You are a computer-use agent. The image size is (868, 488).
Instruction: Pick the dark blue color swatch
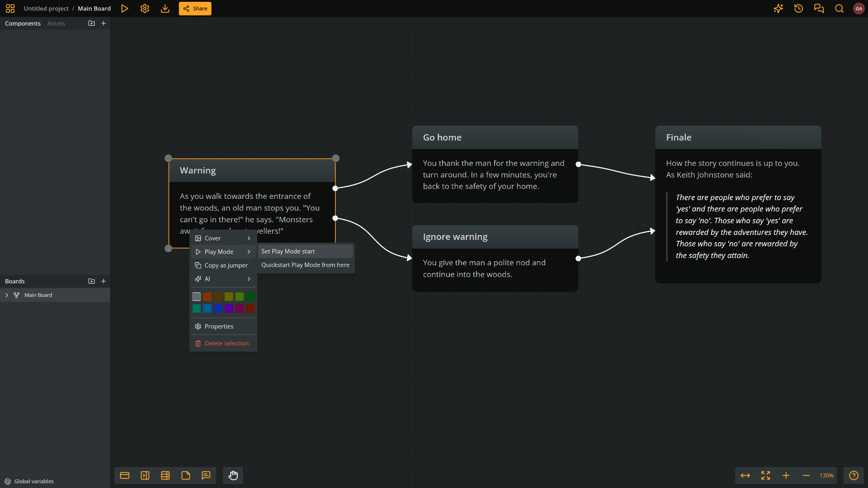(218, 309)
